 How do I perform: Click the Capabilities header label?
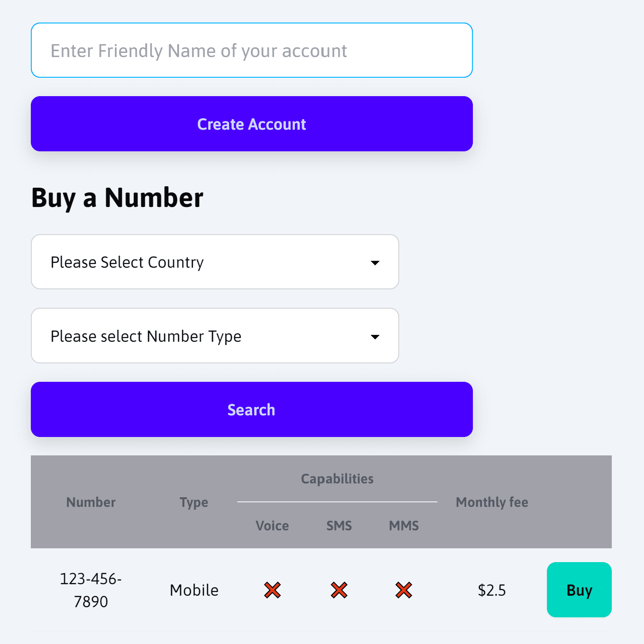point(337,478)
